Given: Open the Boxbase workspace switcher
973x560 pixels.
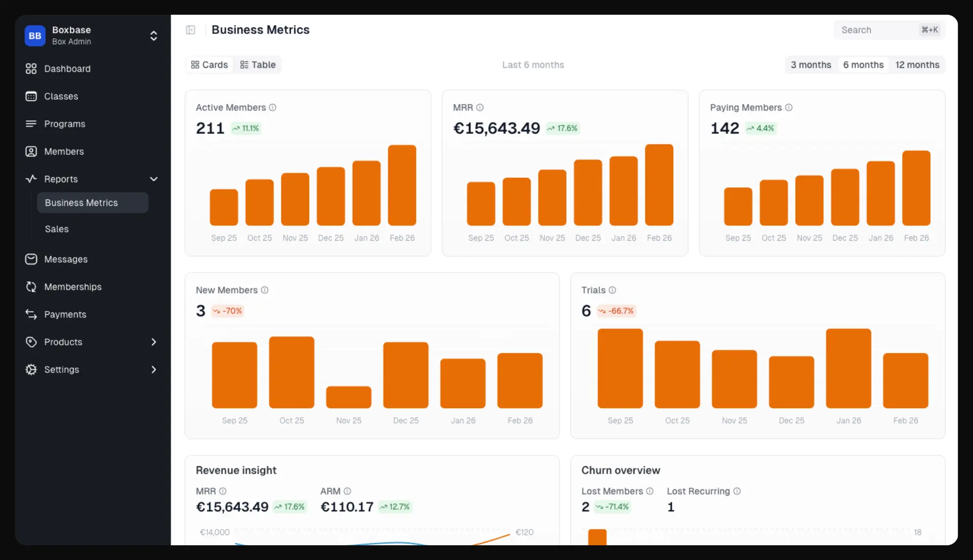Looking at the screenshot, I should point(153,35).
